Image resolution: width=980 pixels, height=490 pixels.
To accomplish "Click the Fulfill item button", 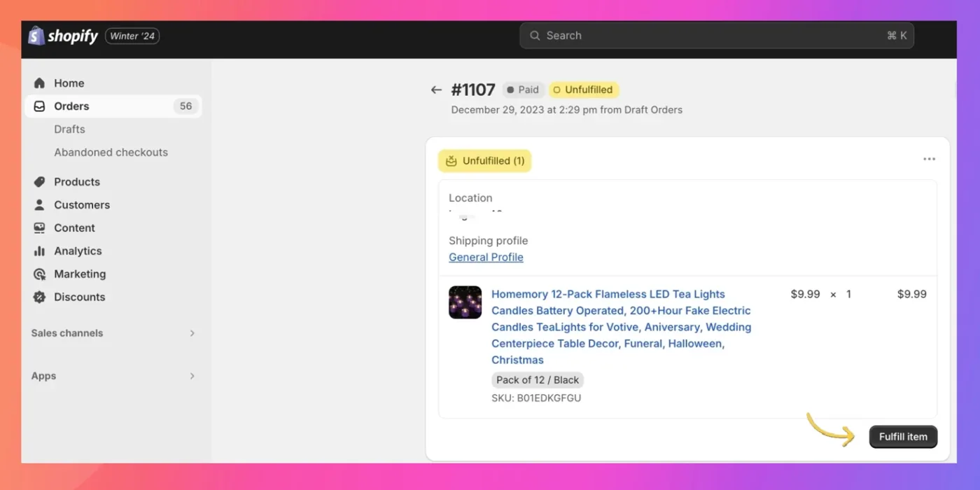I will [x=903, y=437].
